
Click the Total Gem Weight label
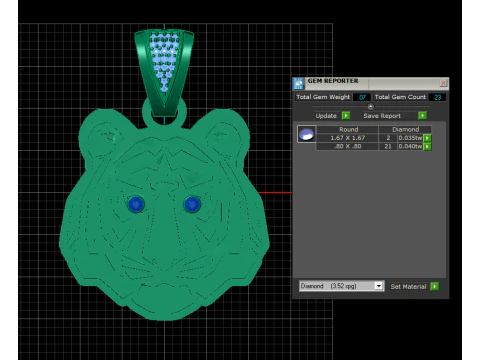(x=323, y=97)
